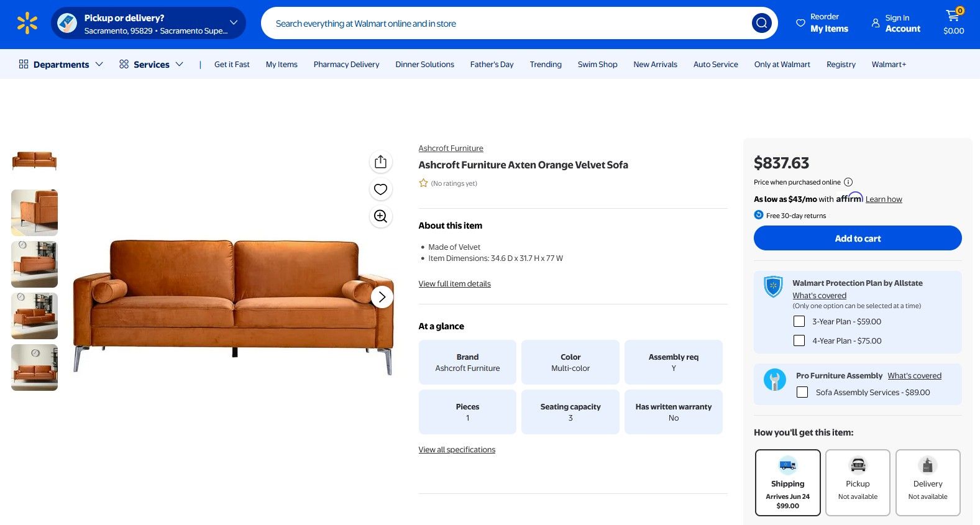Click the share icon above the sofa image
Screen dimensions: 980x525
(380, 162)
